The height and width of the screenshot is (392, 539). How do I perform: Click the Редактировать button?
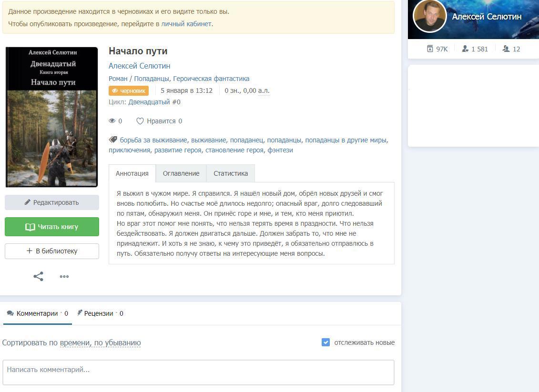(x=52, y=202)
